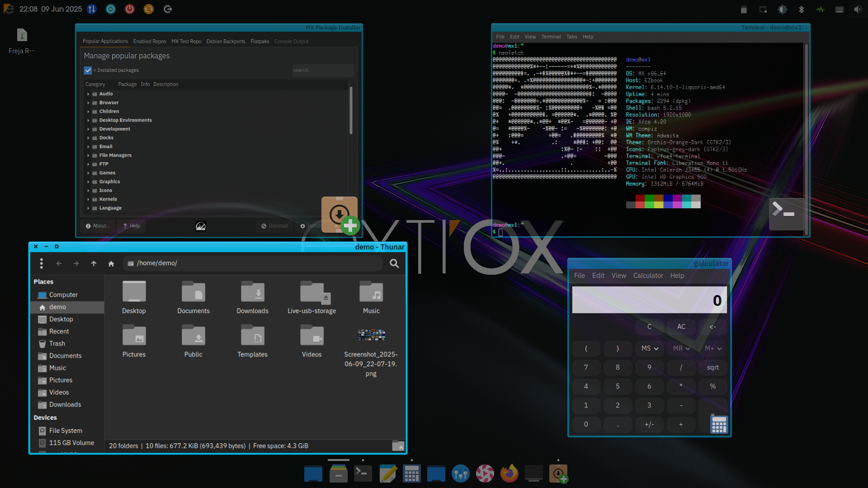
Task: Click the percent button in galculator
Action: (x=712, y=386)
